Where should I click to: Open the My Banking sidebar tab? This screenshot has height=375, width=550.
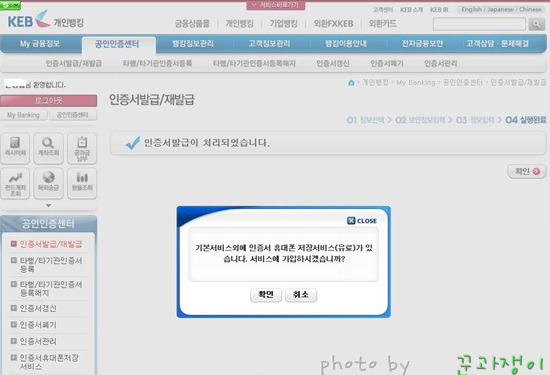pyautogui.click(x=24, y=115)
